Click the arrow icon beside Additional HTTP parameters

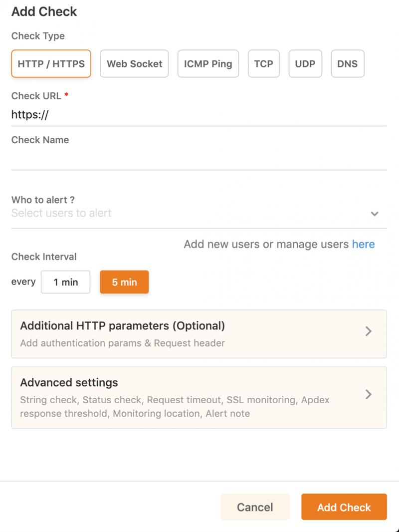[369, 331]
